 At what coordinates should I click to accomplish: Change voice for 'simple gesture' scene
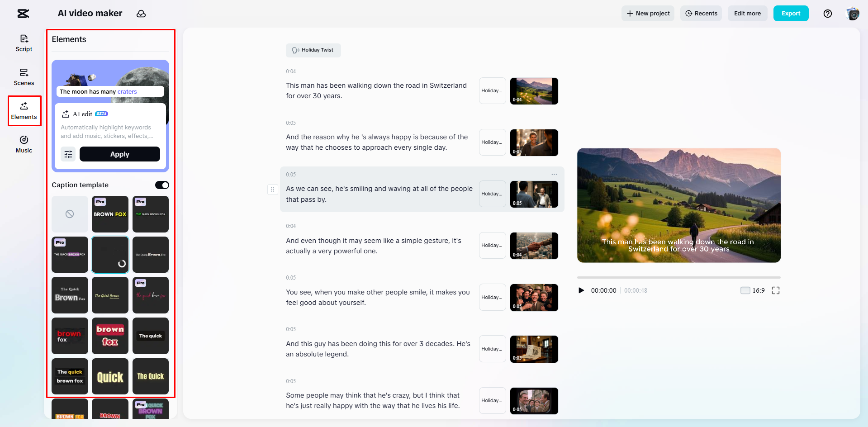click(x=492, y=246)
